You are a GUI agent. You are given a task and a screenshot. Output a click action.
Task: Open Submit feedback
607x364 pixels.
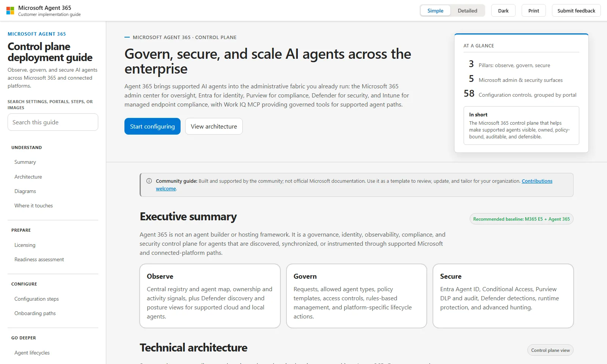click(576, 11)
